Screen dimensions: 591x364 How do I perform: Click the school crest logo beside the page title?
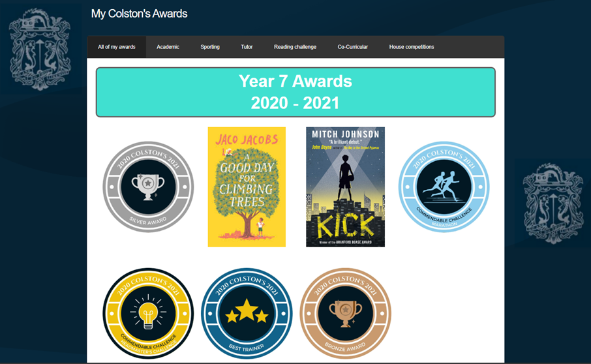pos(40,50)
